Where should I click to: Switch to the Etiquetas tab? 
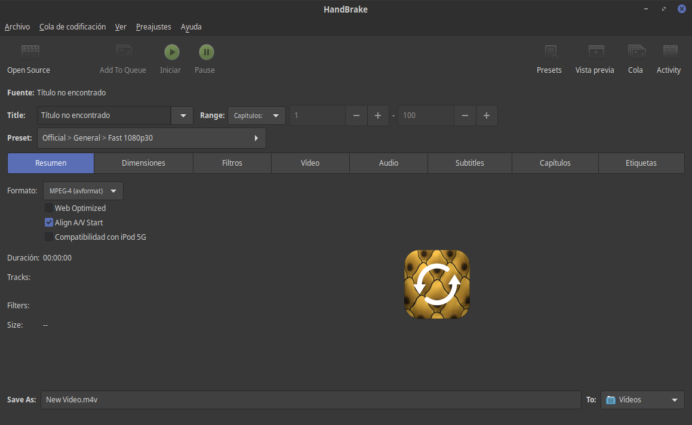click(641, 163)
